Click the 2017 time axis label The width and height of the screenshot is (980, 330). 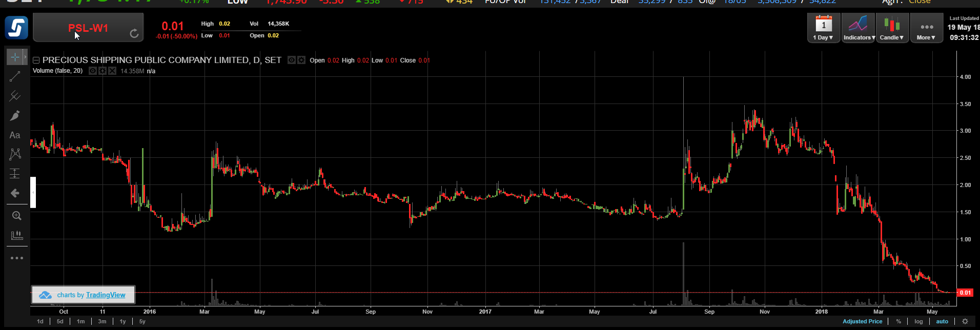coord(485,312)
